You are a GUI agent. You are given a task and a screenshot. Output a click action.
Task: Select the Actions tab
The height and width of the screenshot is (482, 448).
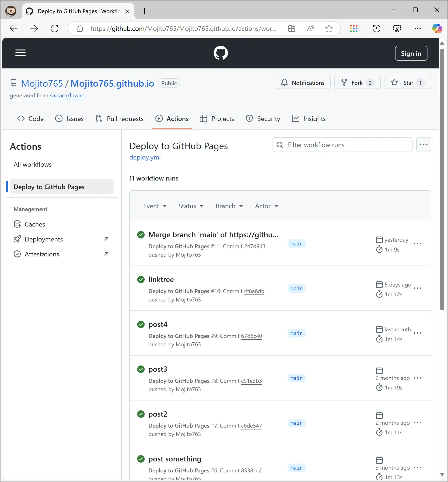172,119
